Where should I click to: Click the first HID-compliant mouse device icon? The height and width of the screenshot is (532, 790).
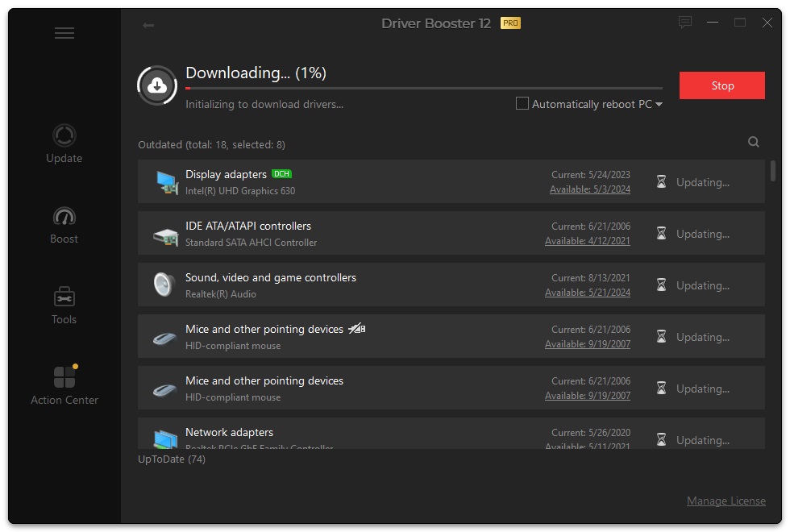164,339
